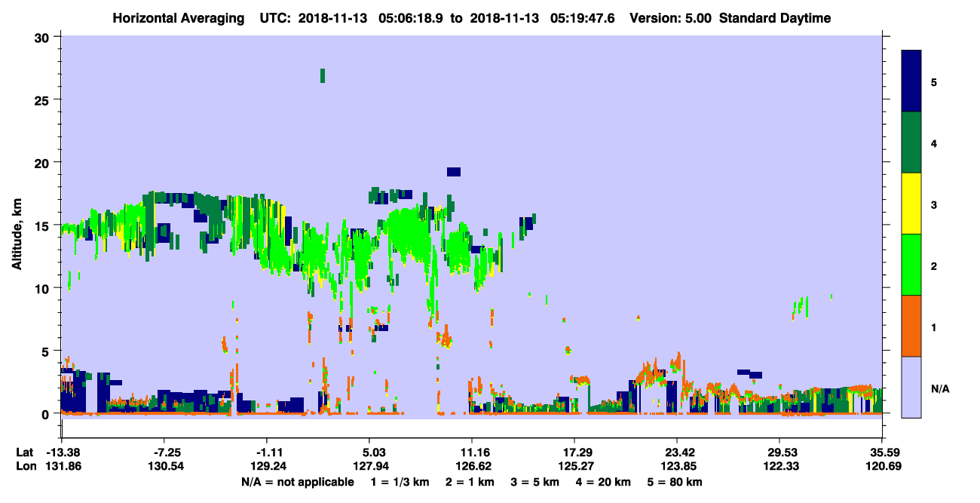Click longitude value 120.69

click(882, 467)
